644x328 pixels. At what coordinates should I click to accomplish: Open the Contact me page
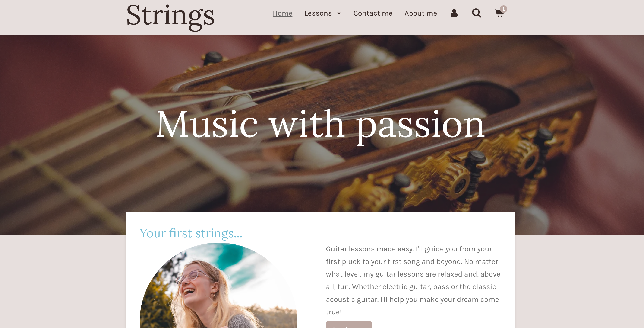click(x=373, y=13)
